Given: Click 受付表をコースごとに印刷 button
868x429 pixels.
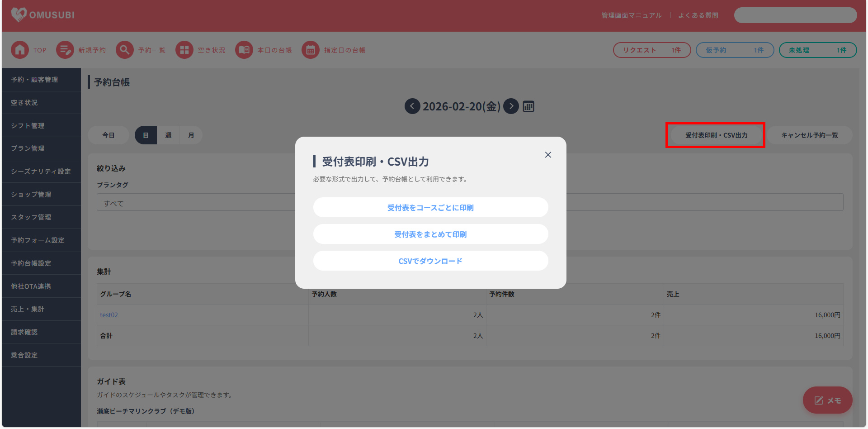Looking at the screenshot, I should [430, 208].
